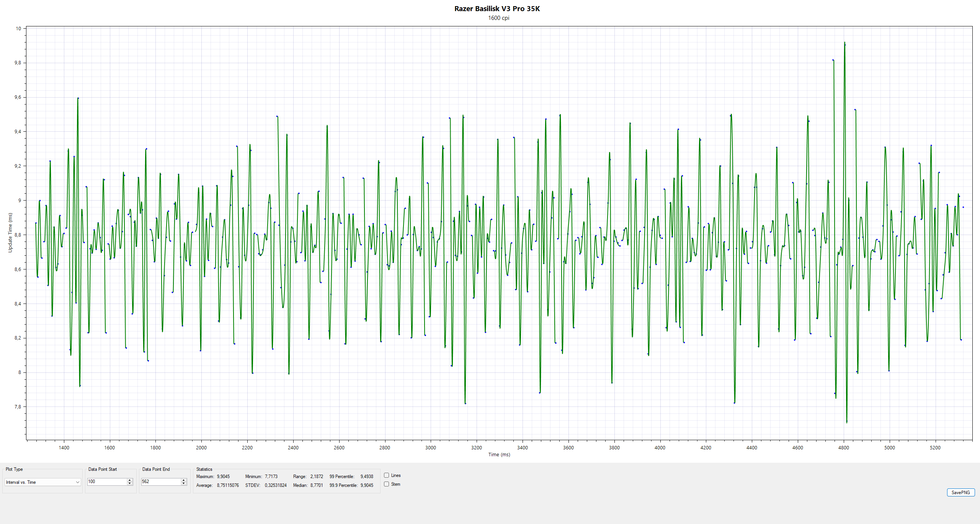This screenshot has width=980, height=524.
Task: Click the Update Time (ms) axis label
Action: [x=10, y=233]
